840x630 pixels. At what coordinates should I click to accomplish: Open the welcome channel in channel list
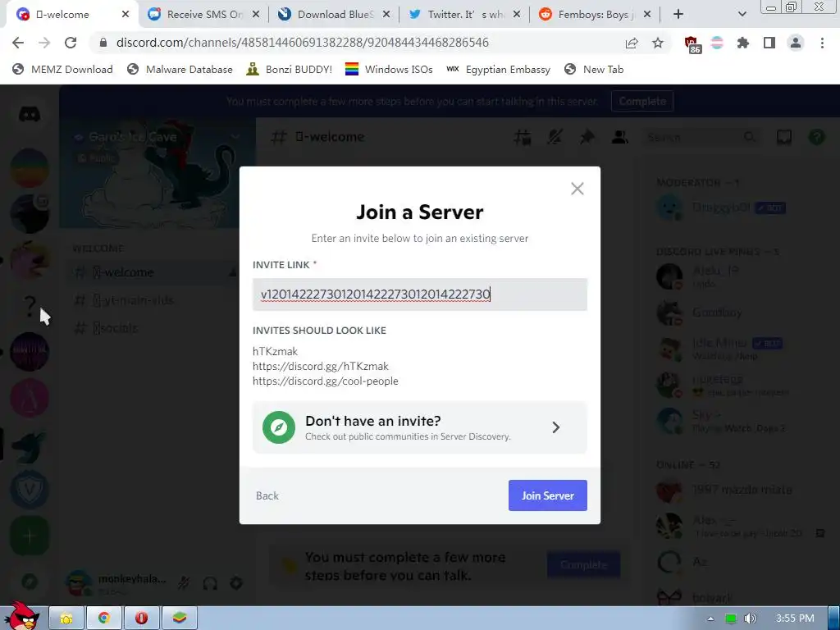point(152,272)
